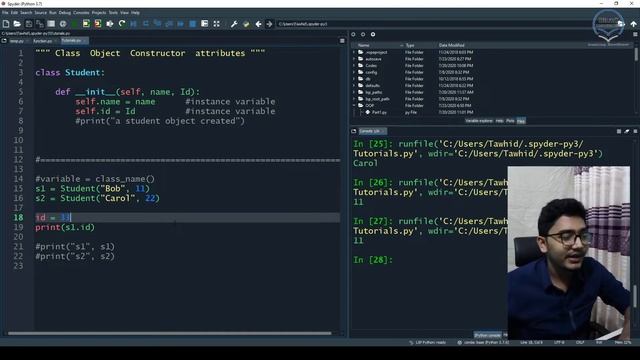Image resolution: width=640 pixels, height=360 pixels.
Task: Open editor options menu icon
Action: (342, 41)
